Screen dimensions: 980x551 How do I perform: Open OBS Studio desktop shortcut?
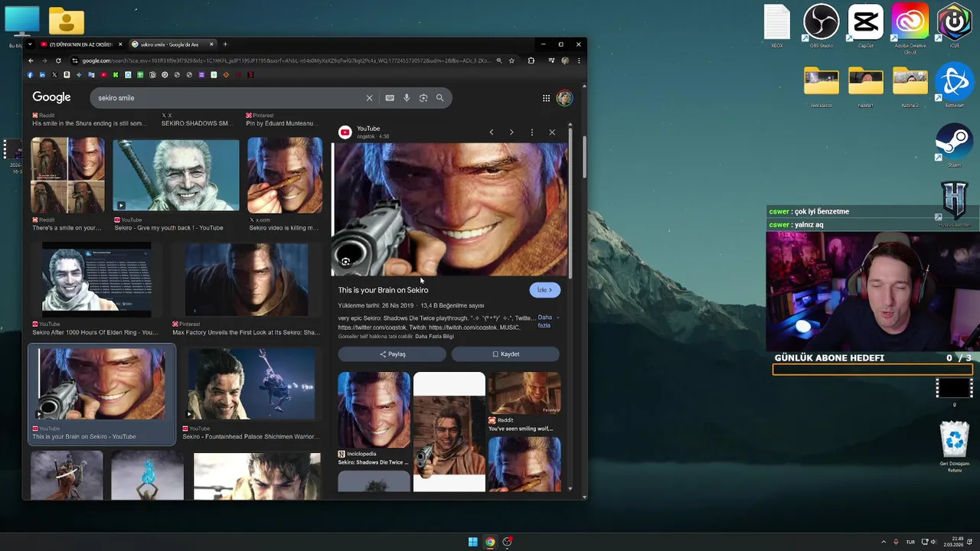click(x=821, y=27)
